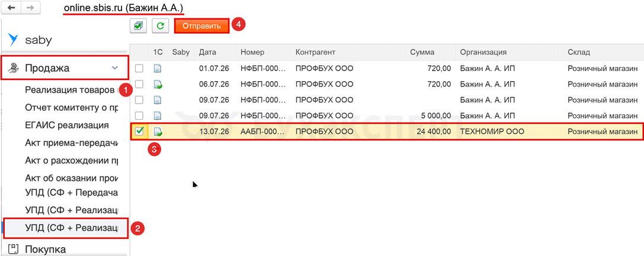Click the document status icon in the 13.07.26 row
The image size is (644, 256).
[158, 132]
